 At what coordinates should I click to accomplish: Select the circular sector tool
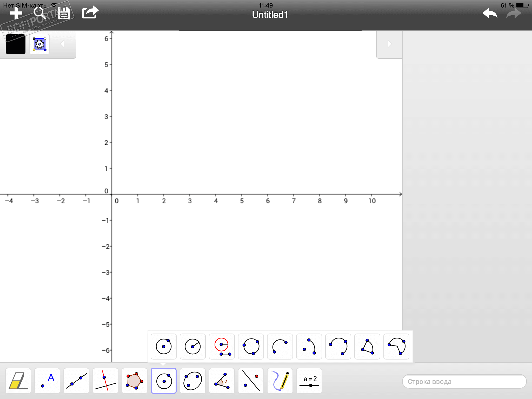[x=367, y=347]
